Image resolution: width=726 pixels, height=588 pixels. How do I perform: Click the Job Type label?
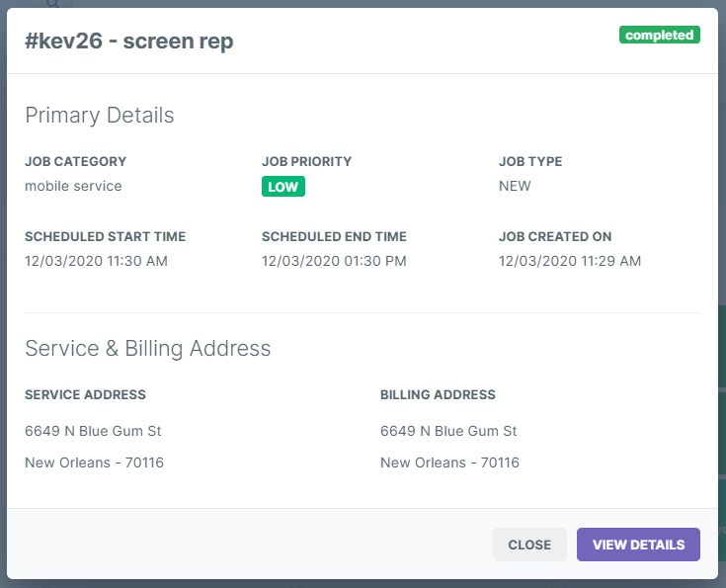(530, 161)
